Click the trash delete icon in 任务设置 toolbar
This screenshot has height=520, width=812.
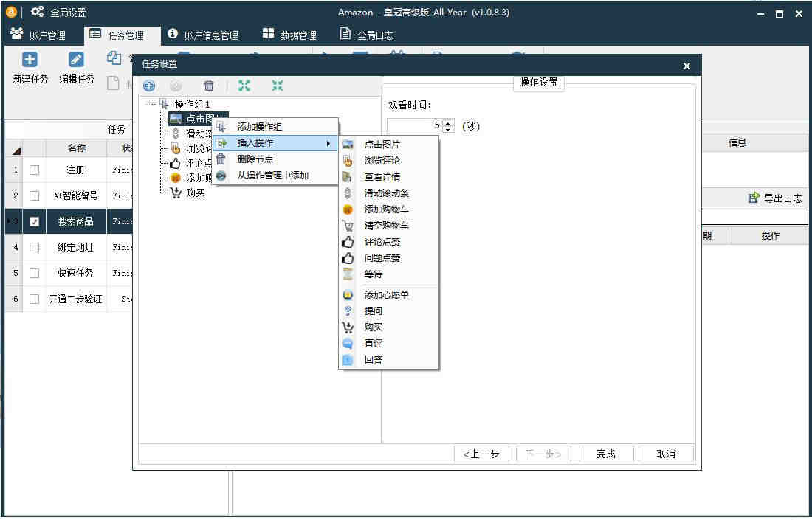pyautogui.click(x=209, y=86)
